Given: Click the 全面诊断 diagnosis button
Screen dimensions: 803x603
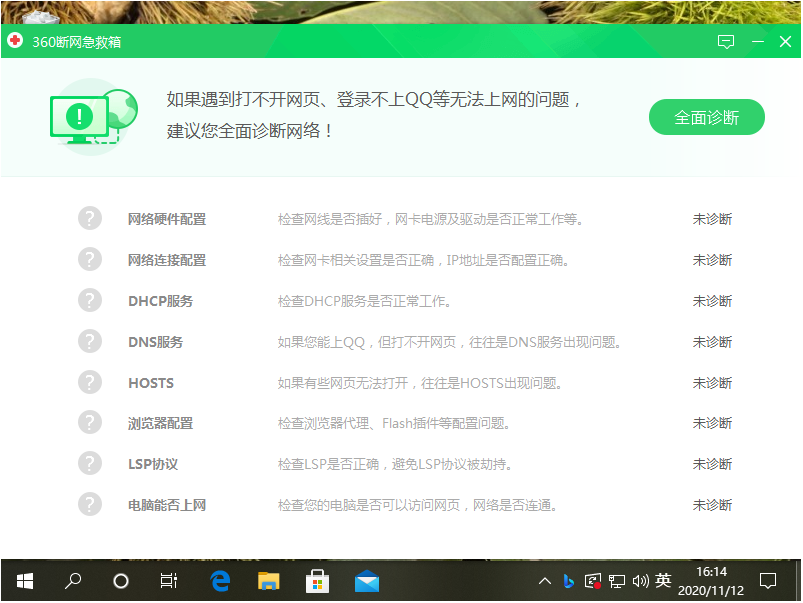Looking at the screenshot, I should pos(706,117).
